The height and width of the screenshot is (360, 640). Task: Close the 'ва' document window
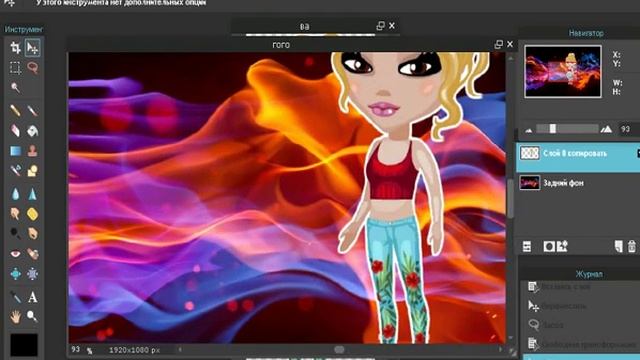(392, 26)
